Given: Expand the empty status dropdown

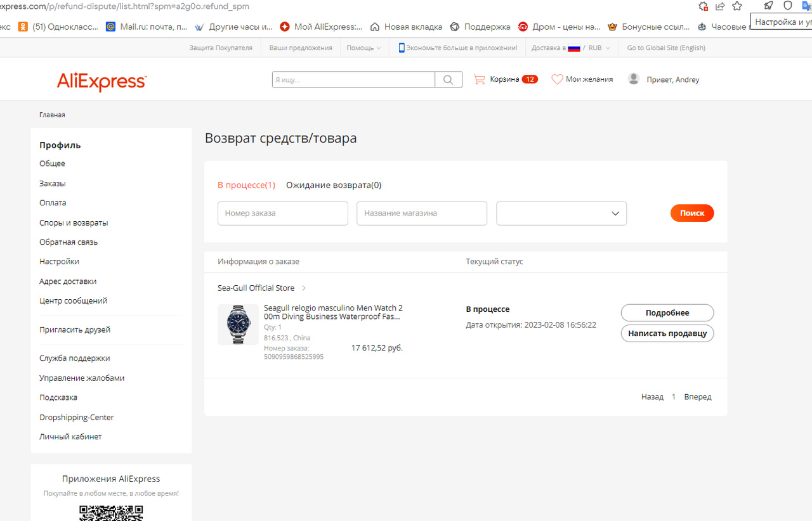Looking at the screenshot, I should (561, 214).
